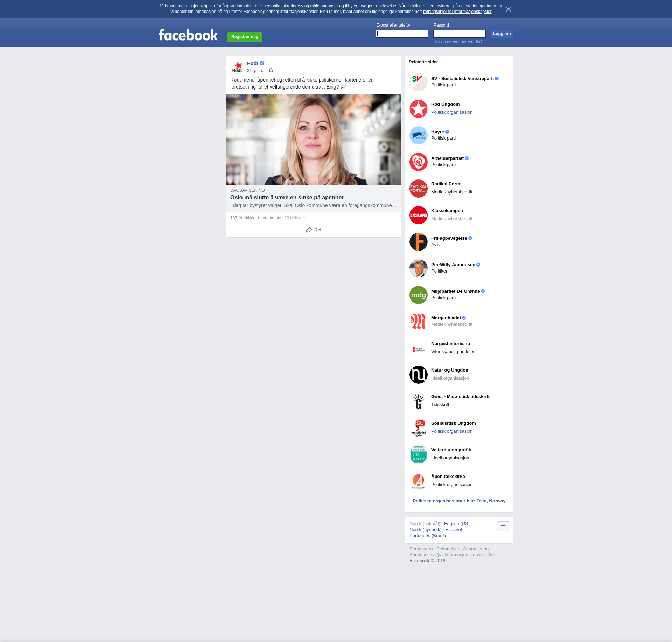The height and width of the screenshot is (642, 672).
Task: Switch language to English (US)
Action: (456, 524)
